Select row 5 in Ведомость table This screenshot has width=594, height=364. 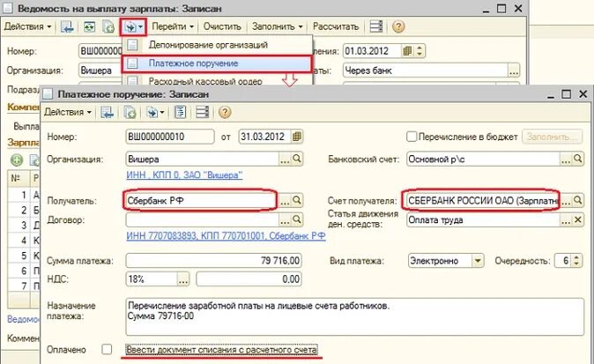(x=24, y=256)
